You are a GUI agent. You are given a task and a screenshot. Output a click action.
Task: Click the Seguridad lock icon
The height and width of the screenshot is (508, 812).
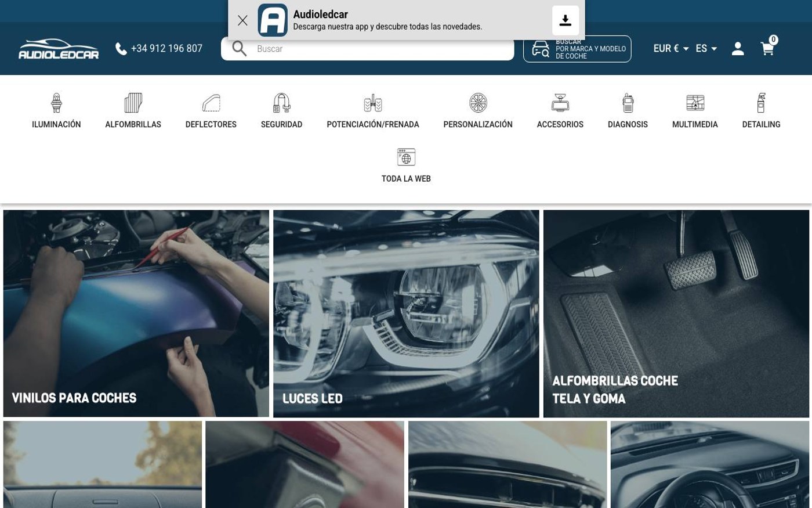pos(281,103)
